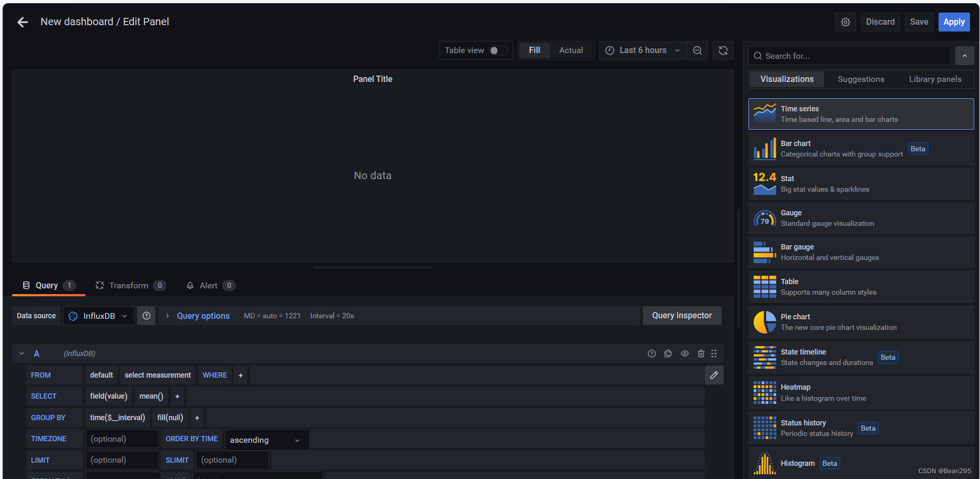Open the Visualizations tab

(x=787, y=79)
